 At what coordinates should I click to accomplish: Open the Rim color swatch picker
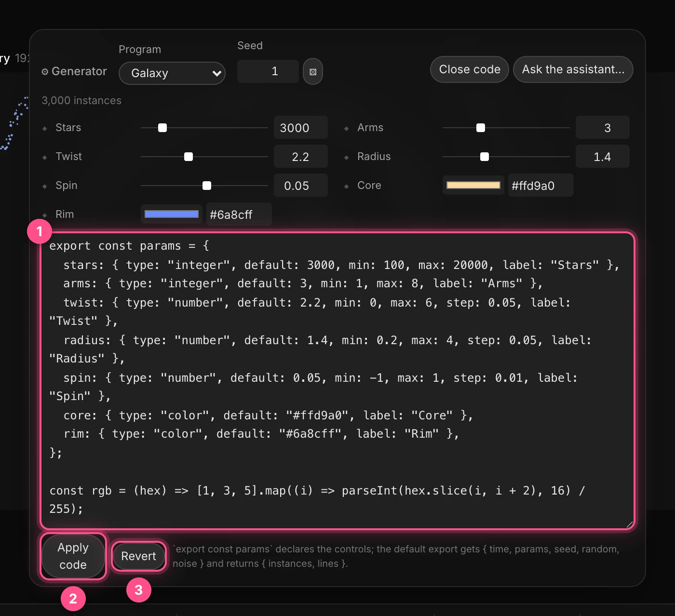coord(172,214)
